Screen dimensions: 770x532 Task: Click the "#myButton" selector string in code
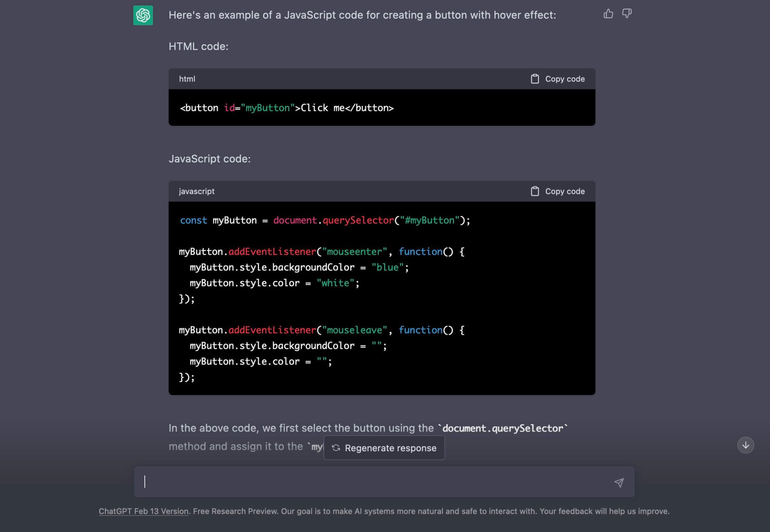(x=429, y=220)
